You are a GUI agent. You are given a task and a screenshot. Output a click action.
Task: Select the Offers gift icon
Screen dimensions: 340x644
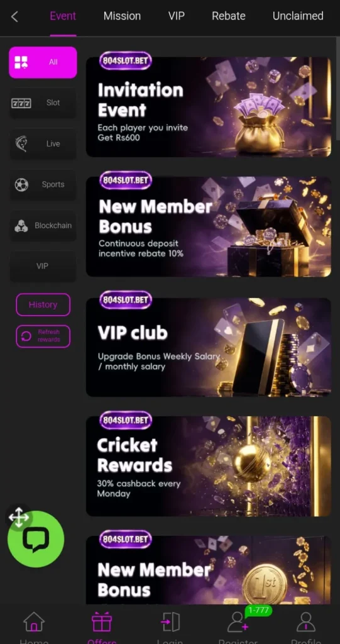click(102, 622)
